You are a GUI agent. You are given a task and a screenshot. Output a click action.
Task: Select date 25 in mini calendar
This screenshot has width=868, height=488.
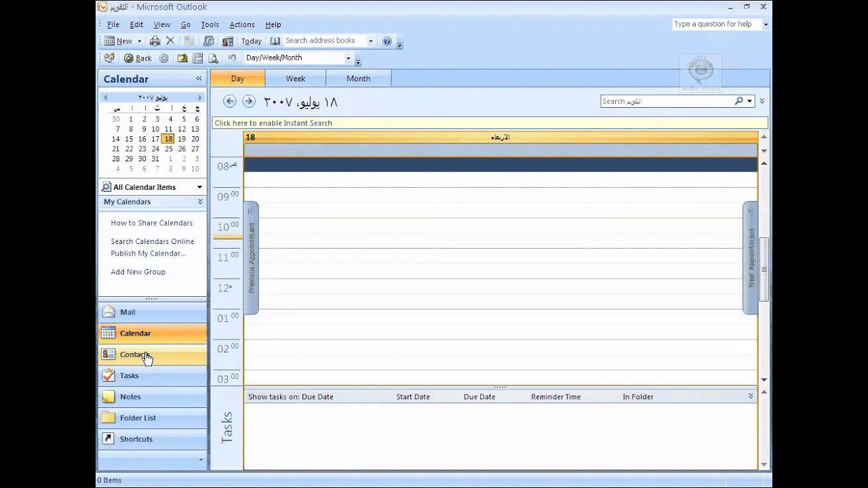coord(168,149)
